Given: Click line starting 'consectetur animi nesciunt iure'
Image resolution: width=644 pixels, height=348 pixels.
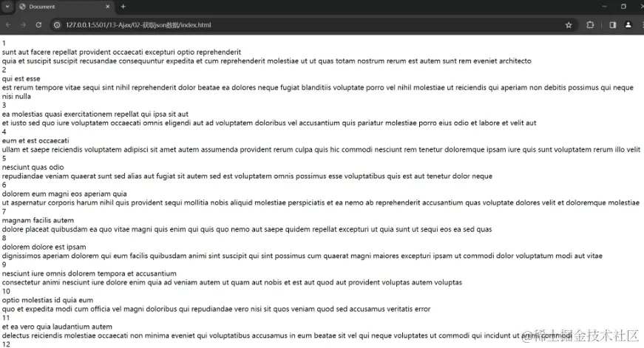Looking at the screenshot, I should [x=232, y=283].
